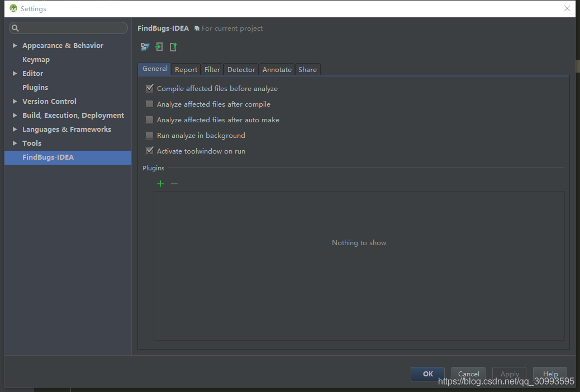Screen dimensions: 580x392
Task: Click the green plus to add plugin
Action: point(160,184)
